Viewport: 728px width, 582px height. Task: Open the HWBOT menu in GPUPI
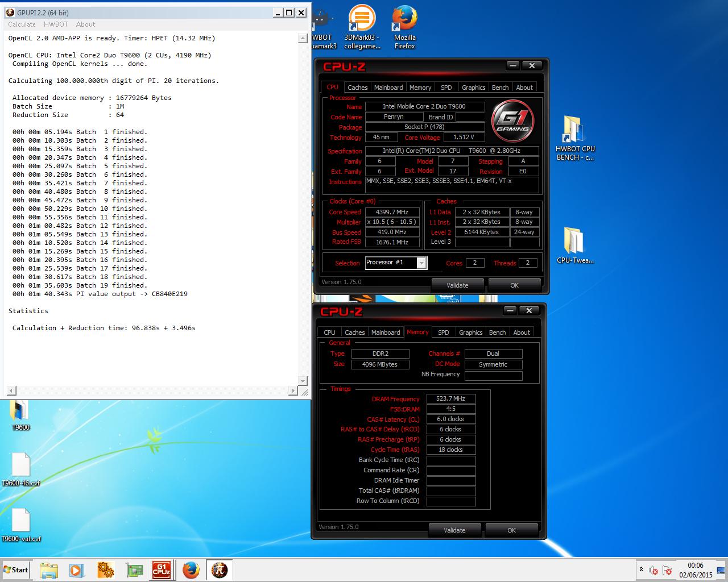(56, 24)
